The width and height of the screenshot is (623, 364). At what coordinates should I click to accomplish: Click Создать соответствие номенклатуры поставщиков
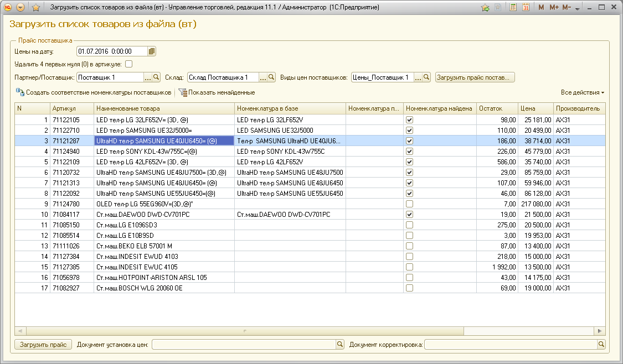point(94,92)
